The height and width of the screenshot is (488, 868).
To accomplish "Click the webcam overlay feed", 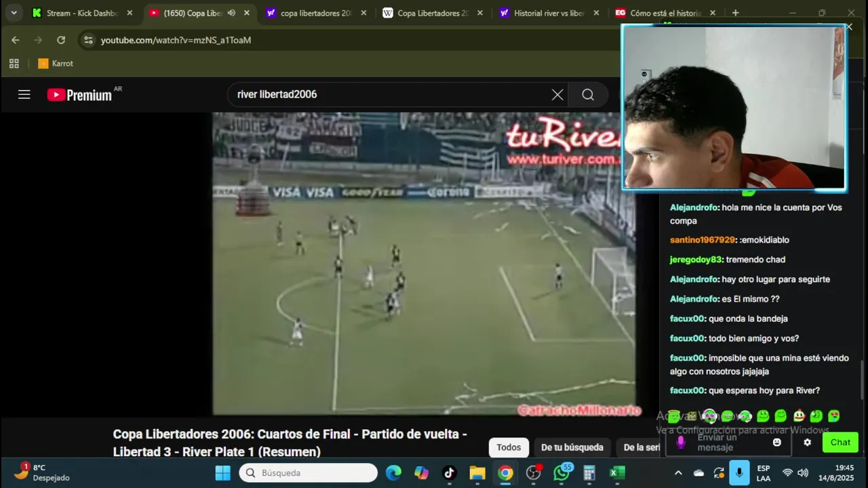I will coord(734,107).
